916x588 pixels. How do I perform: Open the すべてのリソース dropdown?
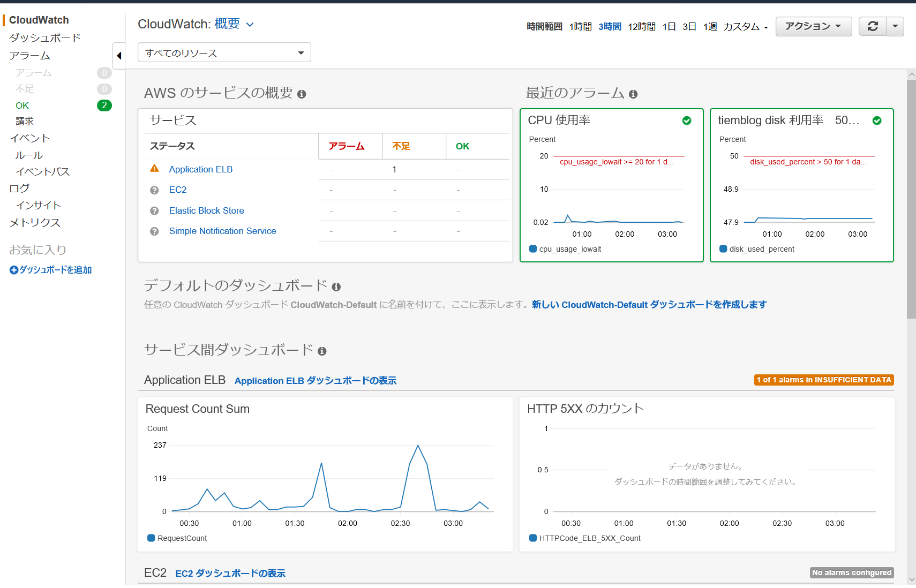pyautogui.click(x=224, y=52)
